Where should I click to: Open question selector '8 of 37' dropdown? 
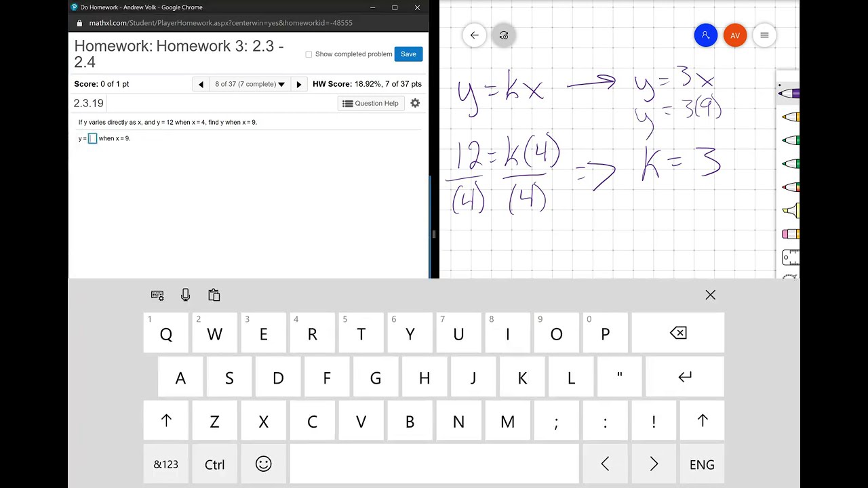[x=250, y=84]
